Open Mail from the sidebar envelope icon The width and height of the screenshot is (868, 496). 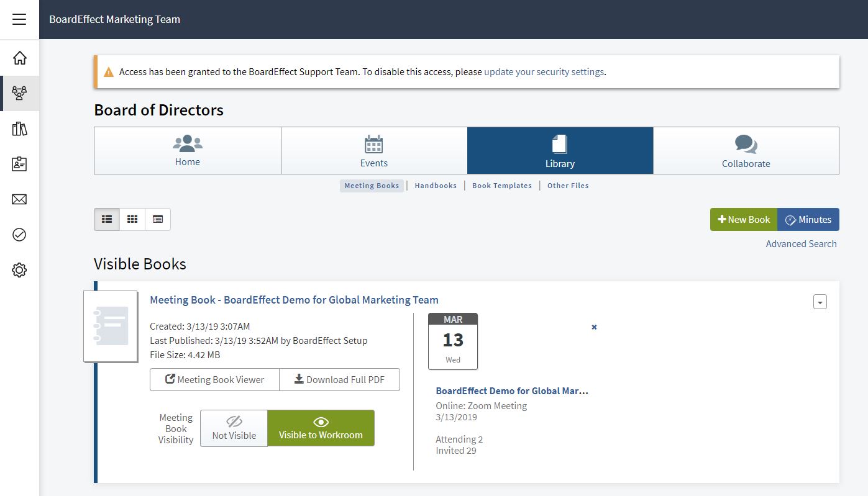[x=19, y=199]
